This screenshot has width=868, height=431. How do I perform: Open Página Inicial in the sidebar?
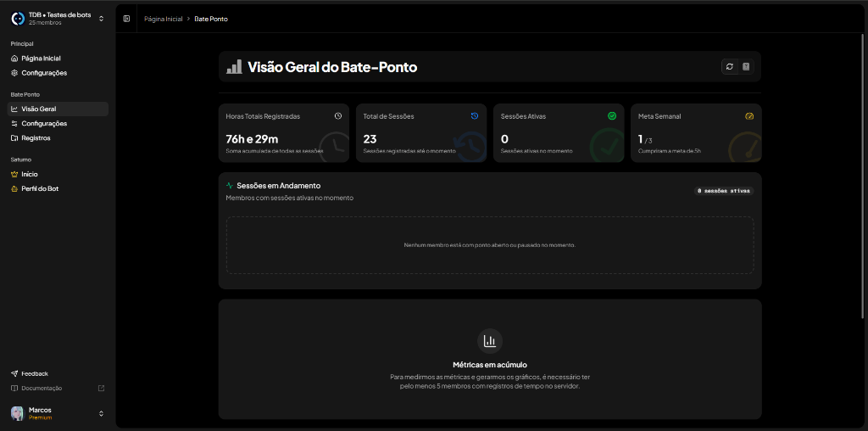[58, 59]
